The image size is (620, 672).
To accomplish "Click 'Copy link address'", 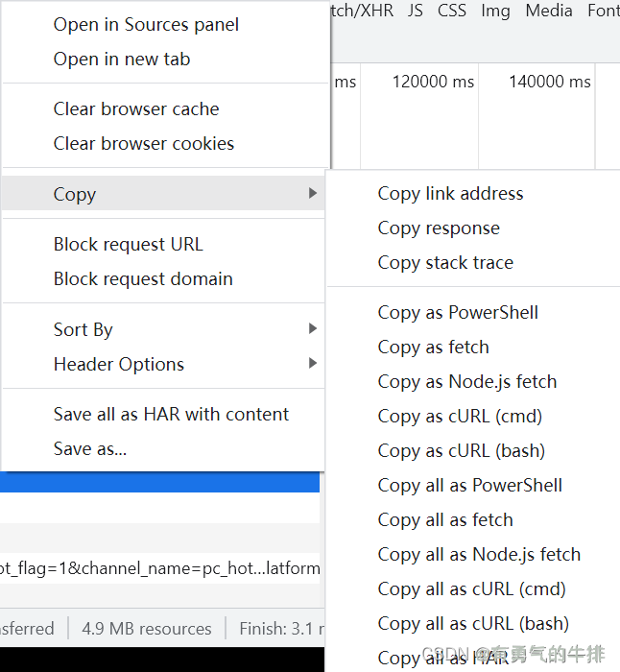I will (x=450, y=194).
